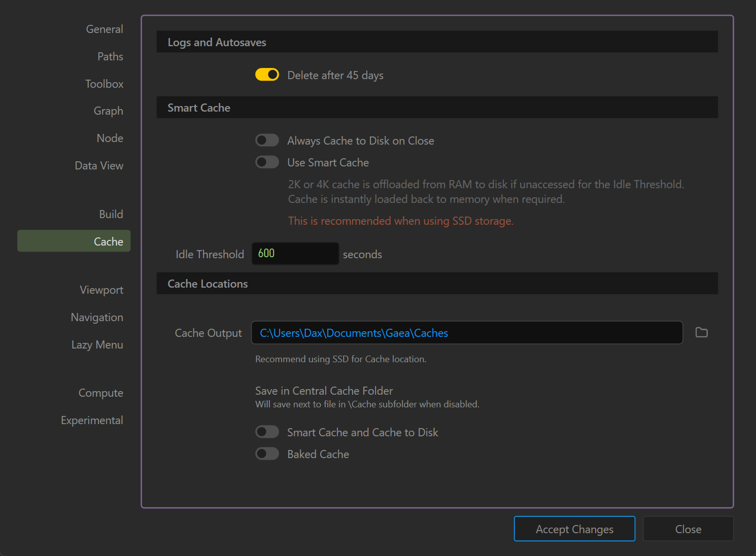Go to the Node settings page

(110, 138)
